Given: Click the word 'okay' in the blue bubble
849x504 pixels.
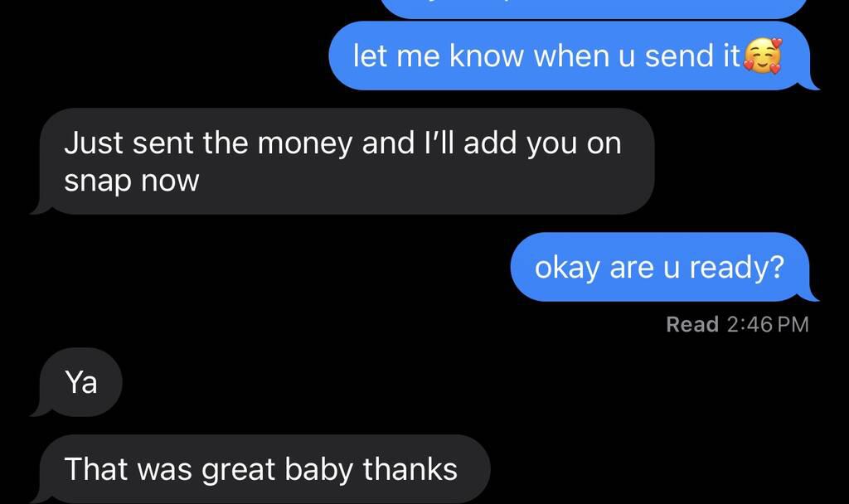Looking at the screenshot, I should (x=568, y=268).
